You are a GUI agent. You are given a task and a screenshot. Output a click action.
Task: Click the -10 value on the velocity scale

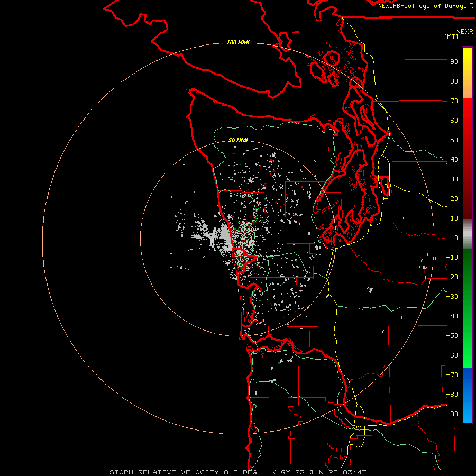pos(452,258)
